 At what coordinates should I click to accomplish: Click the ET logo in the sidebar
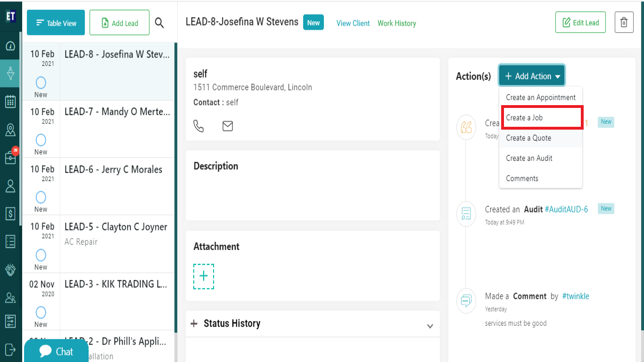click(x=10, y=16)
